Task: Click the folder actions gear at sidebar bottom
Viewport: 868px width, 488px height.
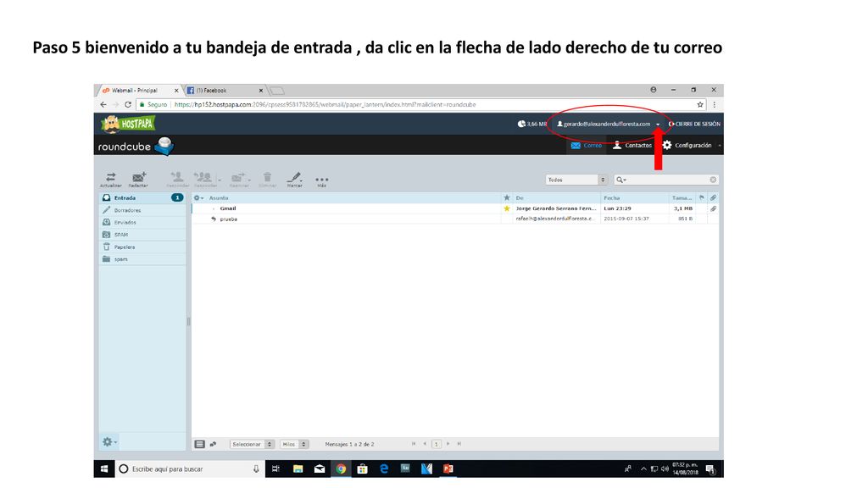Action: point(109,441)
